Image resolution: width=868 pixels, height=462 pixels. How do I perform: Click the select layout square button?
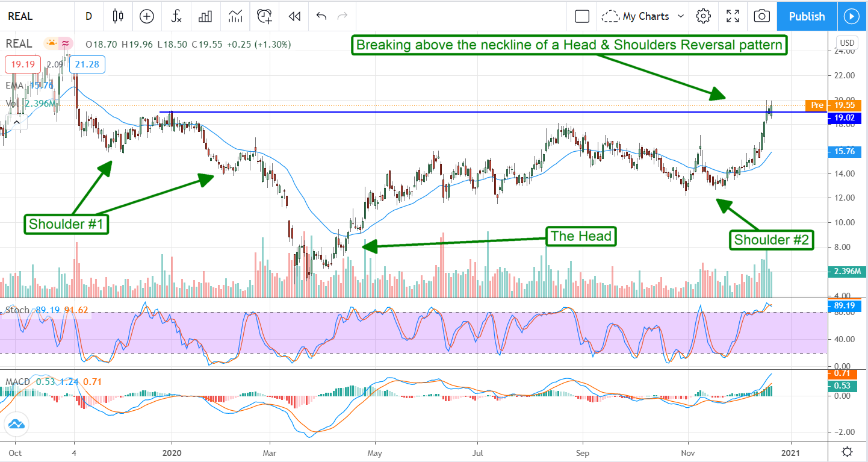click(x=582, y=16)
